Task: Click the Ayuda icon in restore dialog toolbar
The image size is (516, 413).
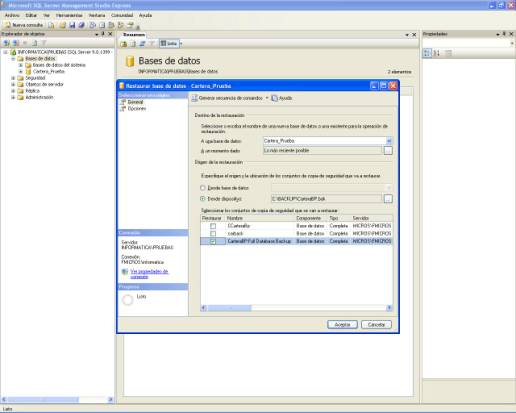Action: click(x=275, y=98)
